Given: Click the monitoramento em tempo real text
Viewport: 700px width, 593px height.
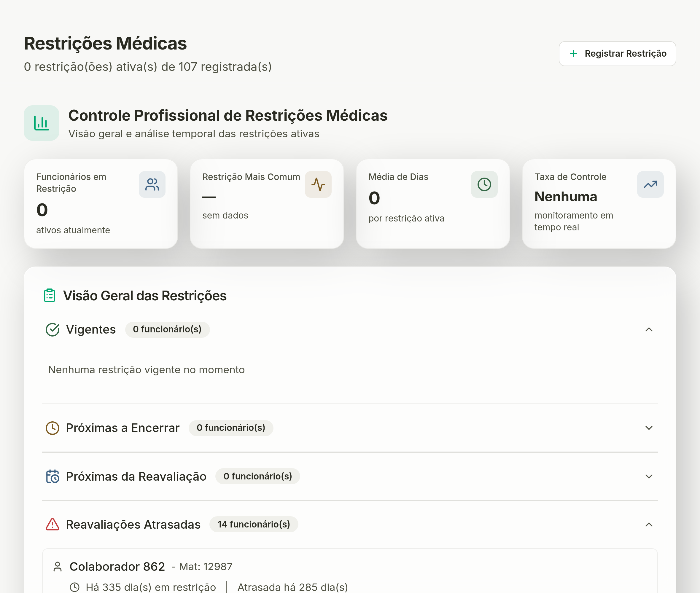Looking at the screenshot, I should point(574,221).
